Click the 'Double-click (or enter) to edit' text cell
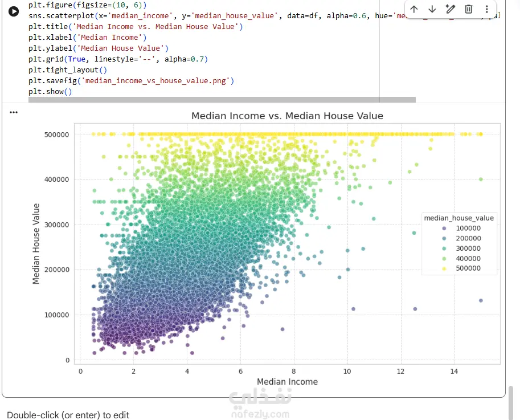 point(68,415)
